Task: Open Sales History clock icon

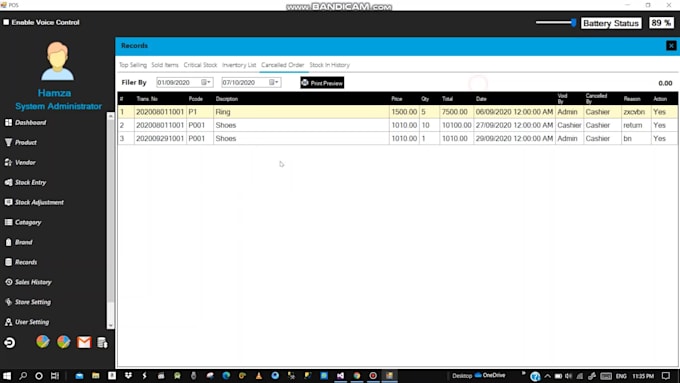Action: click(x=8, y=282)
